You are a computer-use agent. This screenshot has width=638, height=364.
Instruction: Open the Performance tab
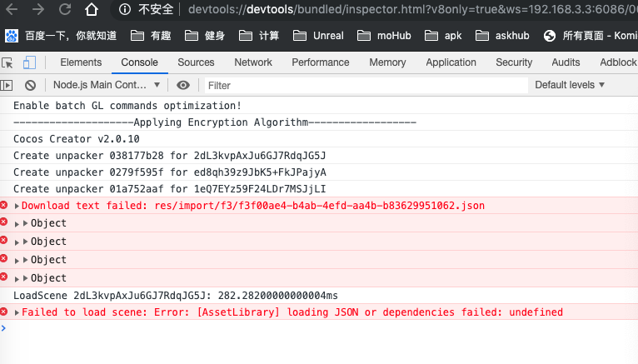pyautogui.click(x=321, y=62)
